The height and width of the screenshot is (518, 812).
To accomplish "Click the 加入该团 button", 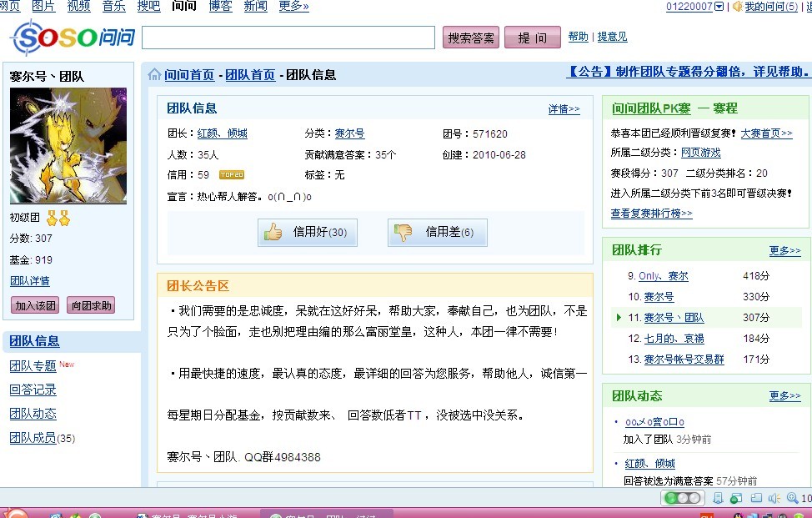I will point(35,305).
